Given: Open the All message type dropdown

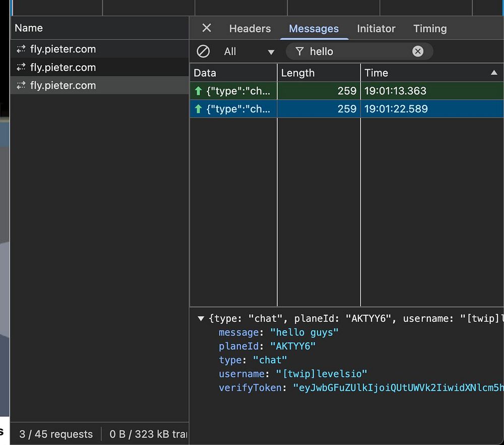Looking at the screenshot, I should (x=250, y=51).
